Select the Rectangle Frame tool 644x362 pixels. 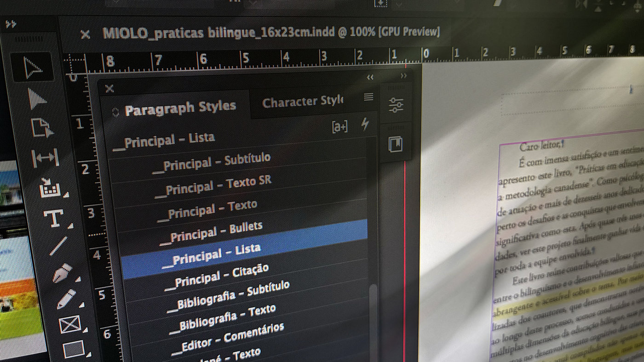point(70,325)
